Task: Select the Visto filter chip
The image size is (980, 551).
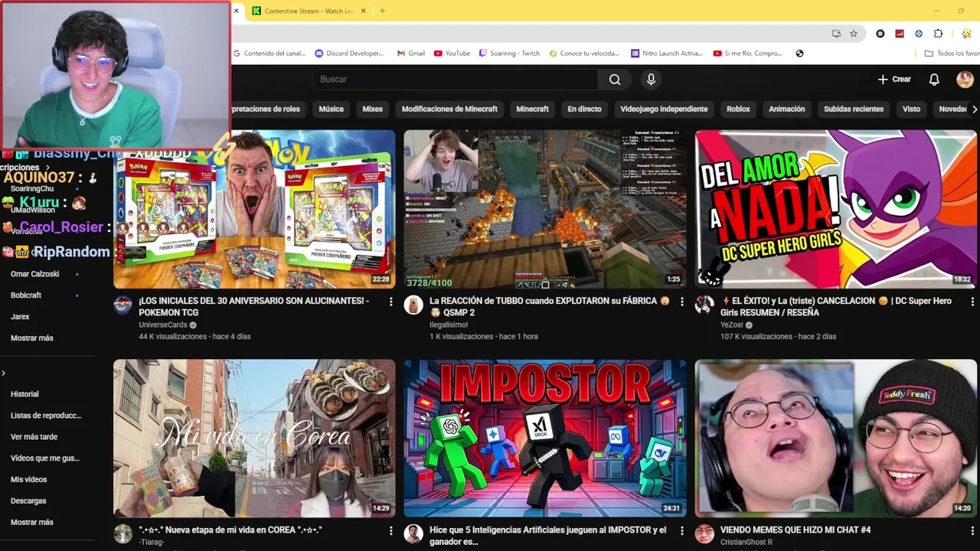Action: click(x=911, y=109)
